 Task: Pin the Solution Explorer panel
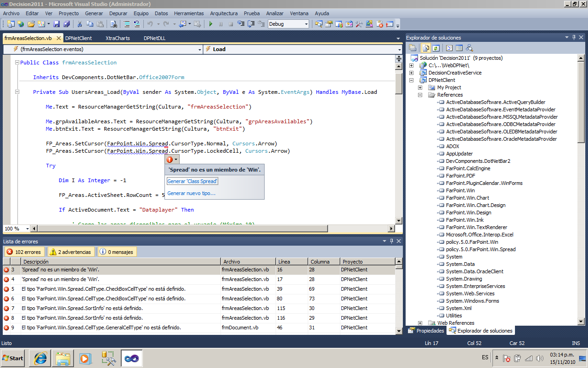[x=574, y=38]
